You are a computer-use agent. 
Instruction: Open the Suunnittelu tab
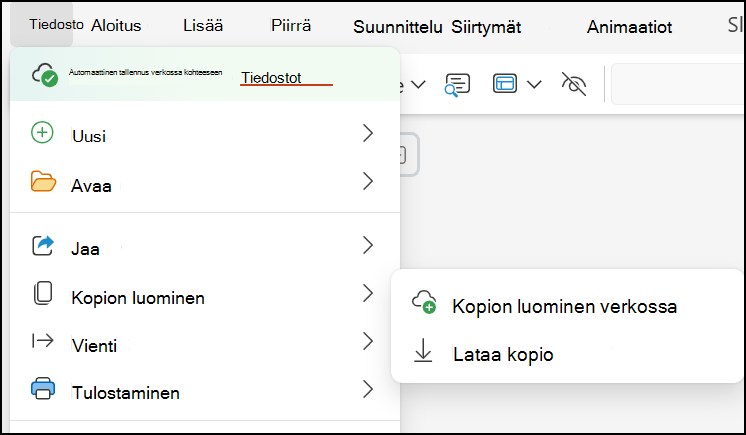pyautogui.click(x=398, y=27)
